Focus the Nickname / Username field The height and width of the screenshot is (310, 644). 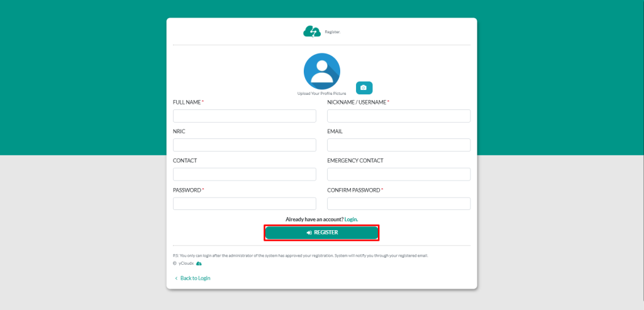click(399, 116)
